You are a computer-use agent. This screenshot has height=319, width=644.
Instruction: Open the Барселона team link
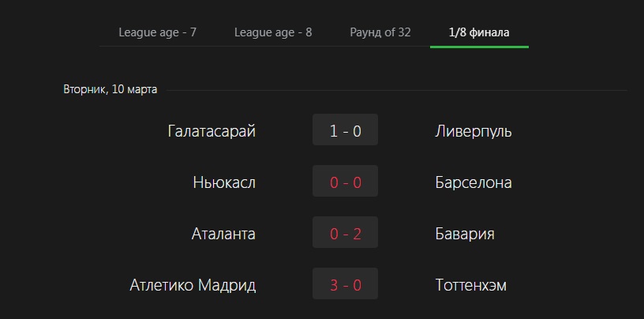coord(474,182)
